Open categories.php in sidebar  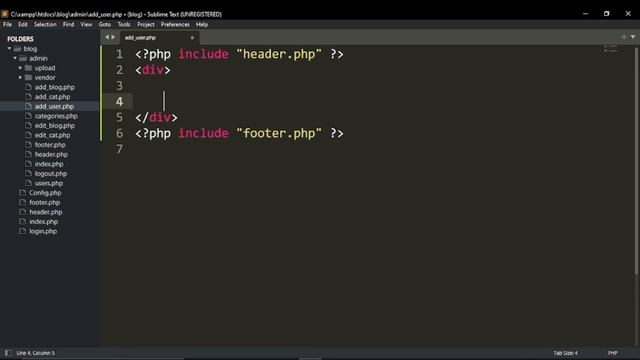(56, 116)
